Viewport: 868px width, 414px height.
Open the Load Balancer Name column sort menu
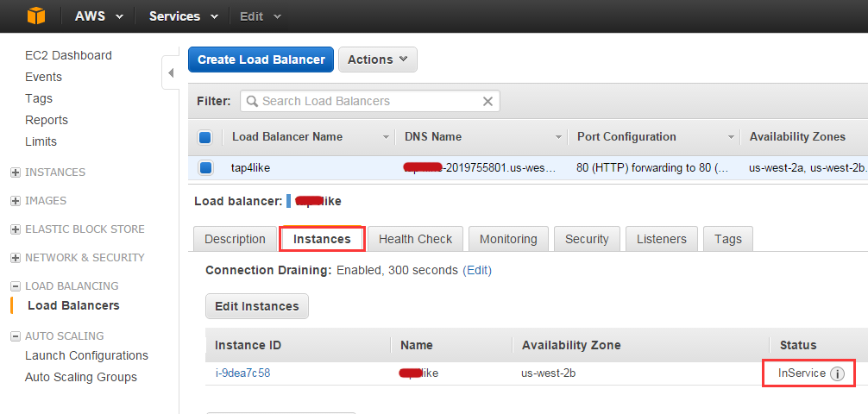point(387,137)
